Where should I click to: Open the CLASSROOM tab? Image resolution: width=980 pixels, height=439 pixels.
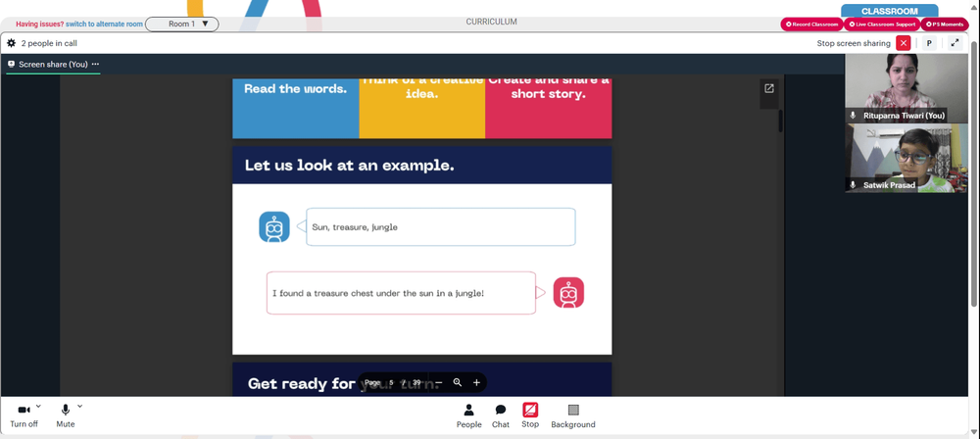(x=890, y=11)
